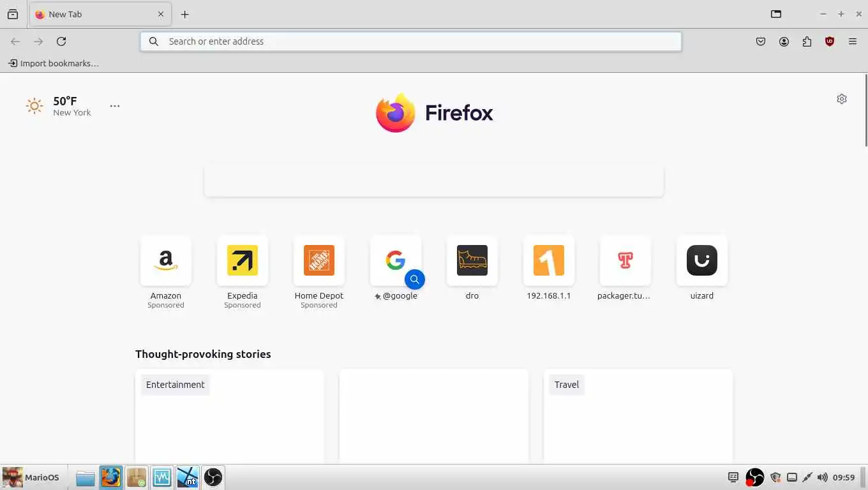Open the dro shortcut tile
The height and width of the screenshot is (490, 868).
(x=472, y=269)
